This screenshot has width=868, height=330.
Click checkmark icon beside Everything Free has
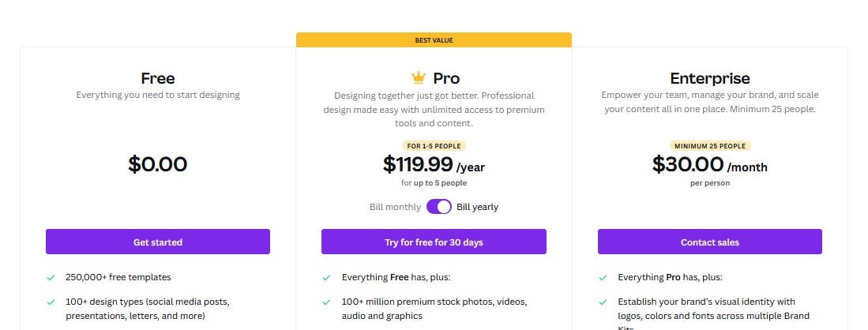[326, 278]
